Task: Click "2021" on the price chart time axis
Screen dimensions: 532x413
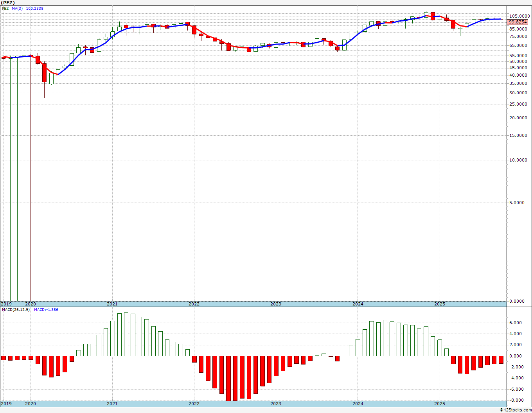Action: [x=112, y=304]
